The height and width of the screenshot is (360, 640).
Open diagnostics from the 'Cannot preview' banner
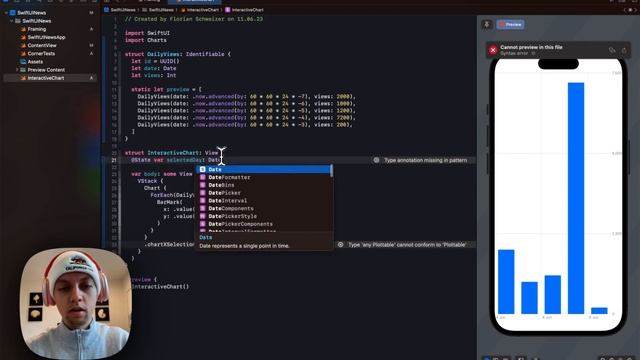tap(611, 50)
